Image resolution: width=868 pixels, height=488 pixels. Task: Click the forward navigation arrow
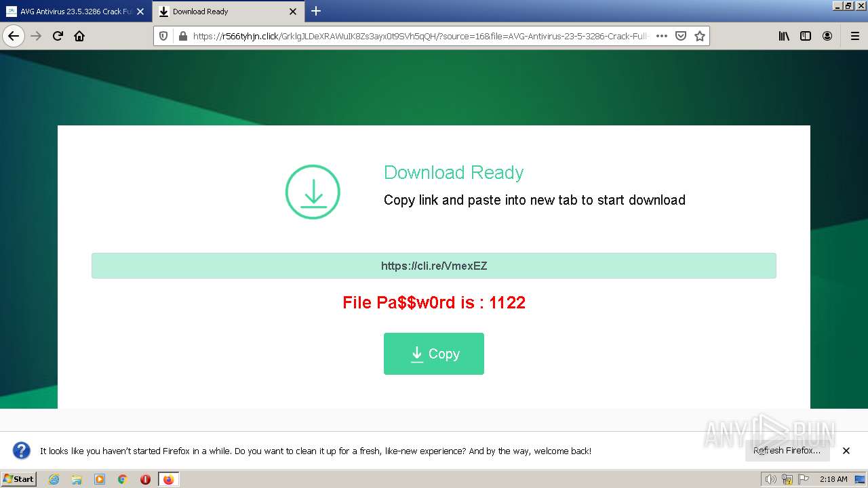[x=36, y=36]
